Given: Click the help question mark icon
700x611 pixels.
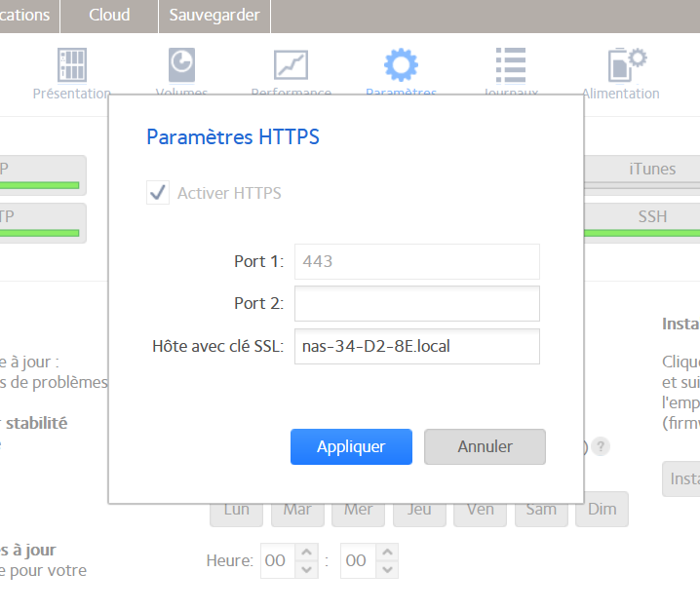Looking at the screenshot, I should click(601, 446).
